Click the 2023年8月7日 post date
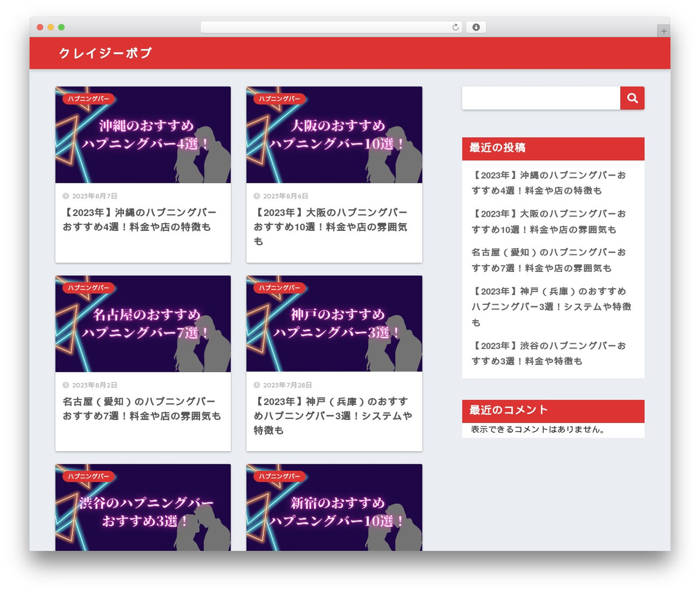700x593 pixels. pyautogui.click(x=95, y=196)
